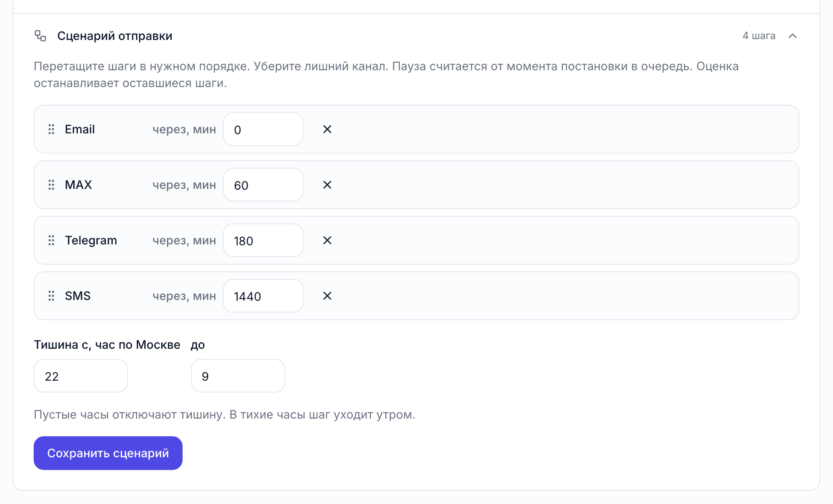Save with Сохранить сценарий button

(x=108, y=453)
